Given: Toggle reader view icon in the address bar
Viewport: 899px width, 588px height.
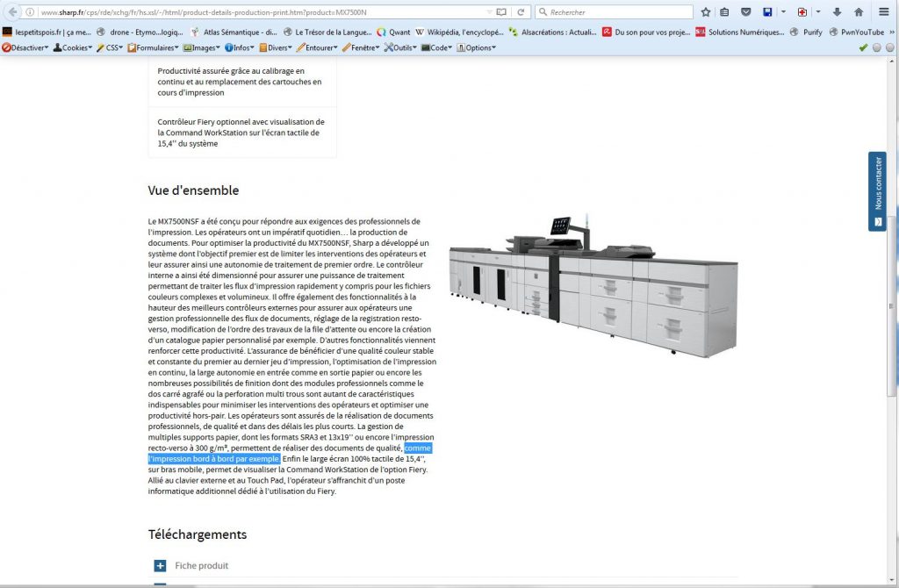Looking at the screenshot, I should 501,12.
